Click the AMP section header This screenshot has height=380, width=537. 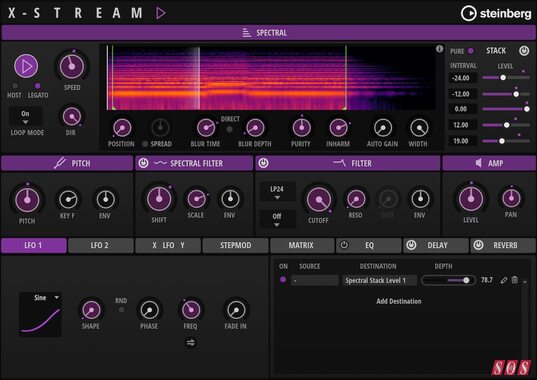pyautogui.click(x=489, y=163)
